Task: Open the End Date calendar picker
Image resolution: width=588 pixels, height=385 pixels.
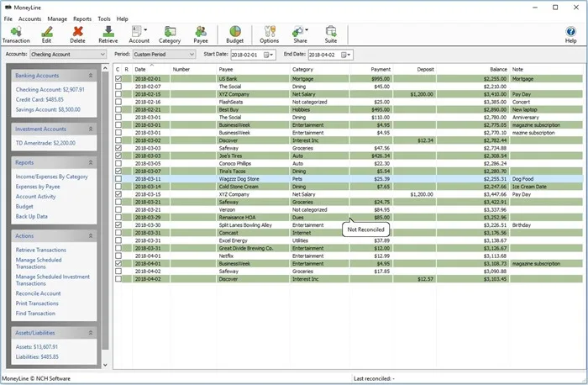Action: click(346, 55)
